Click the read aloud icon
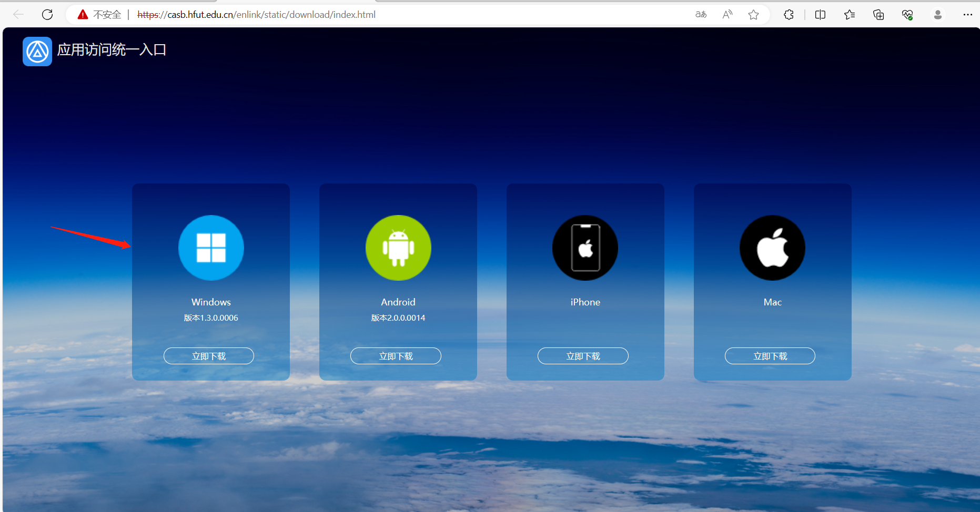The image size is (980, 512). pyautogui.click(x=728, y=15)
